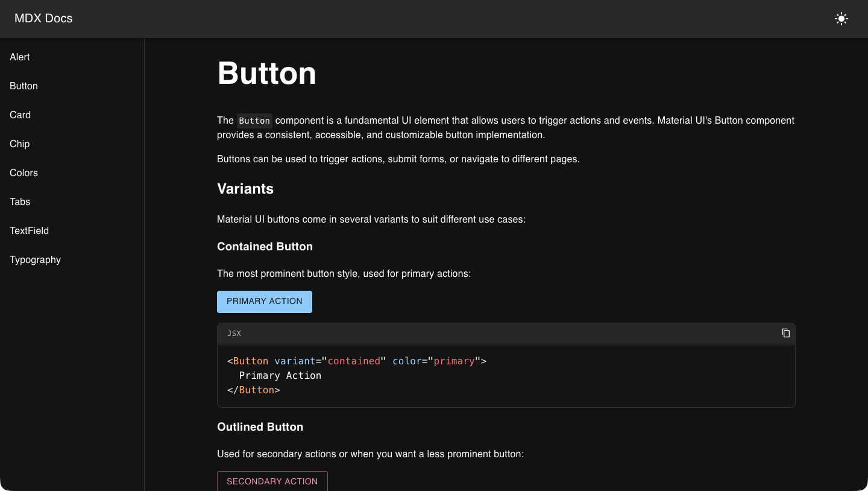Select Button in the sidebar
Screen dimensions: 868x491
tap(24, 86)
